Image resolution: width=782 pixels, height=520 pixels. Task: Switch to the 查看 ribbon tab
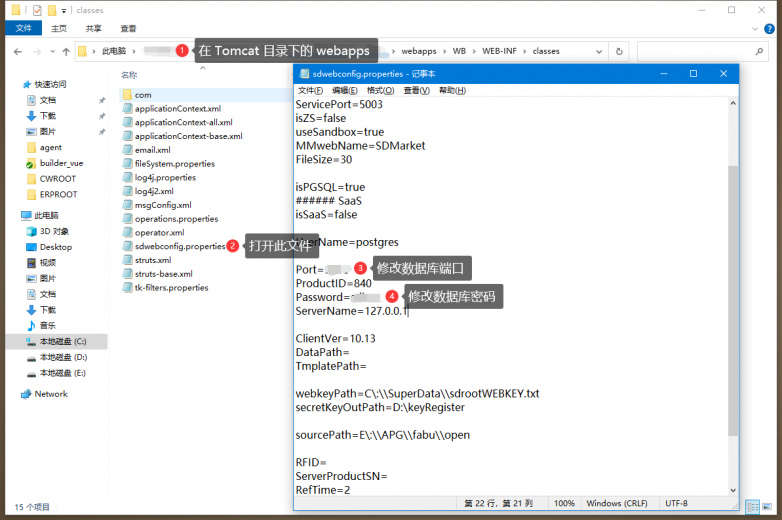[x=128, y=29]
